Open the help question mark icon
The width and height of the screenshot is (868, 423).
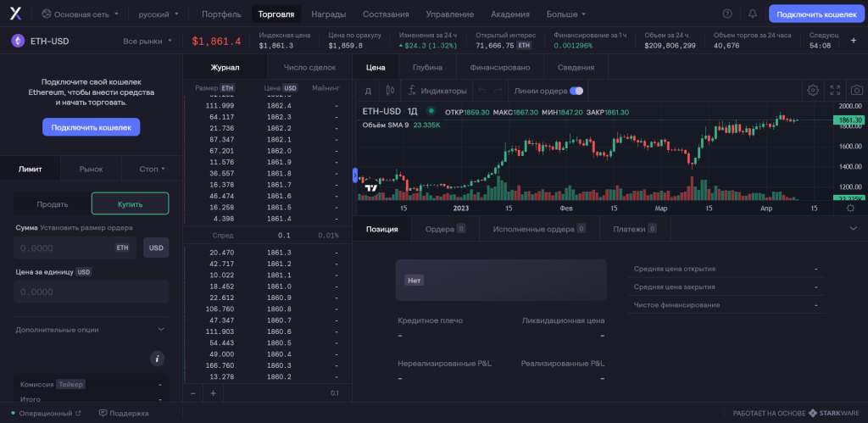(727, 14)
